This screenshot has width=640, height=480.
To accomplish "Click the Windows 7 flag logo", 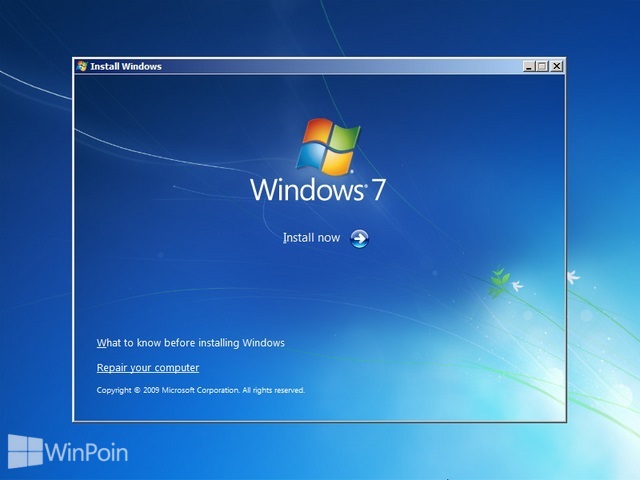I will pyautogui.click(x=328, y=146).
